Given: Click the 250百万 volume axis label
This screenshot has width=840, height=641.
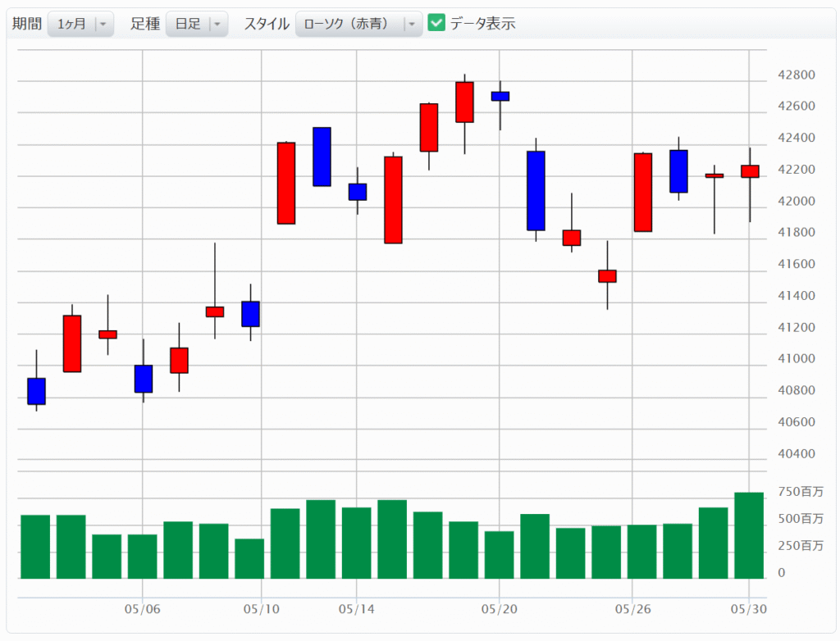Looking at the screenshot, I should pos(801,546).
